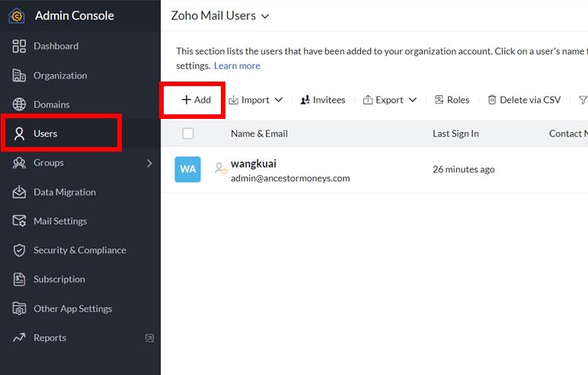
Task: Open the Subscription icon
Action: [x=20, y=279]
